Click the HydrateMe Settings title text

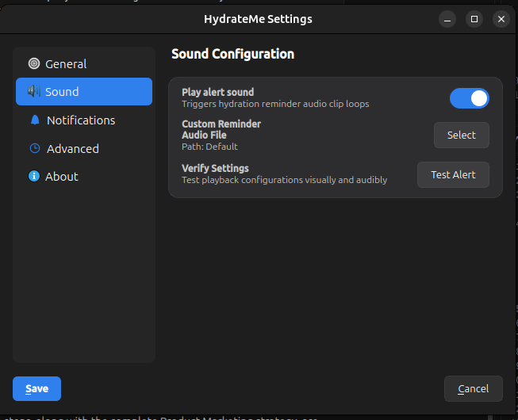pyautogui.click(x=258, y=19)
